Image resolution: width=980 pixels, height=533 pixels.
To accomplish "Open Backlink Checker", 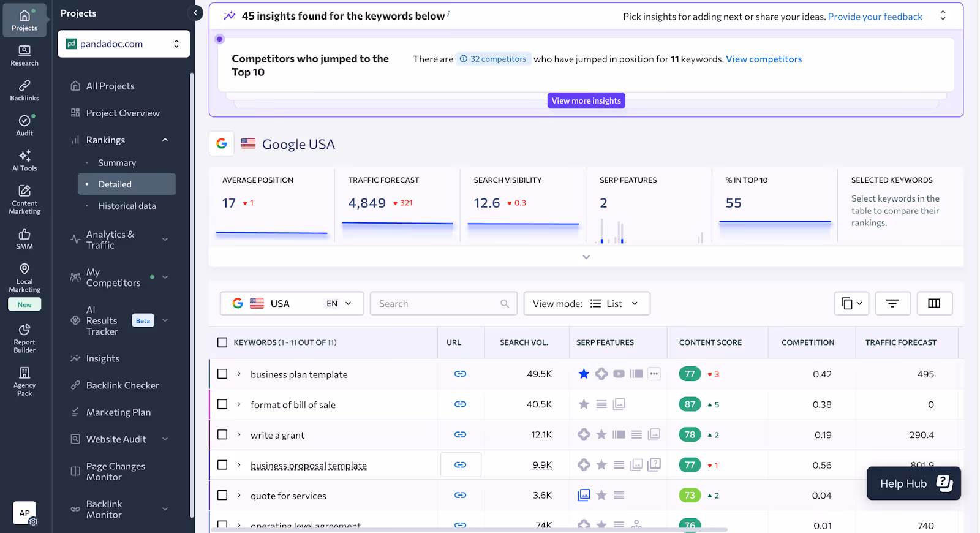I will [x=123, y=385].
